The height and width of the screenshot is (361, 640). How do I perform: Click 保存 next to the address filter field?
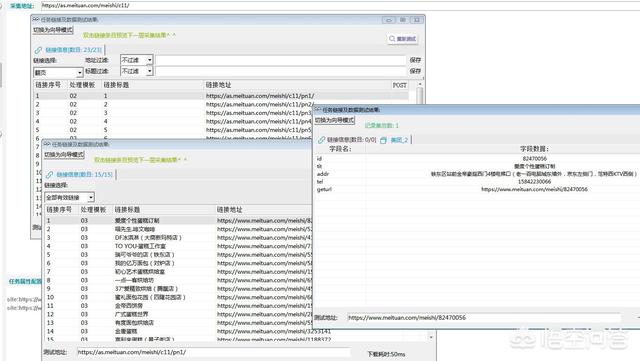(x=415, y=60)
